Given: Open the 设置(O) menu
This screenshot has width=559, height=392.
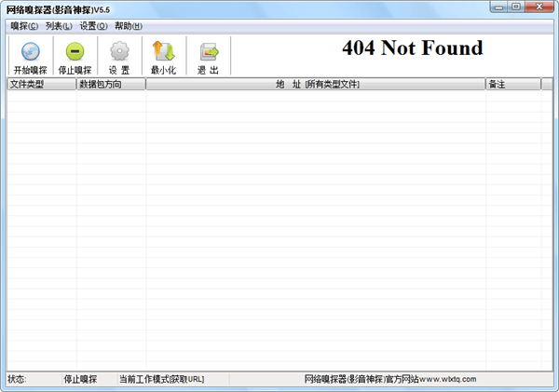Looking at the screenshot, I should (x=93, y=26).
